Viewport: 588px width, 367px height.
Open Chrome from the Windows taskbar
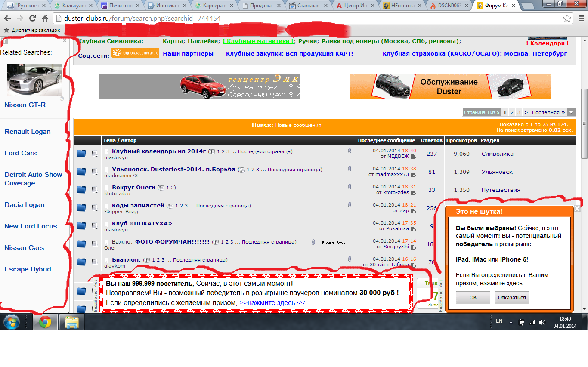coord(45,322)
